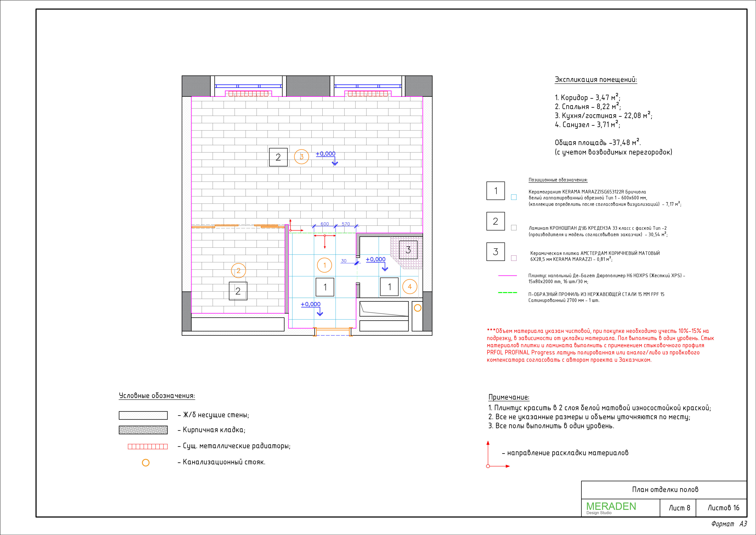Click the 600 dimension value

(x=325, y=224)
